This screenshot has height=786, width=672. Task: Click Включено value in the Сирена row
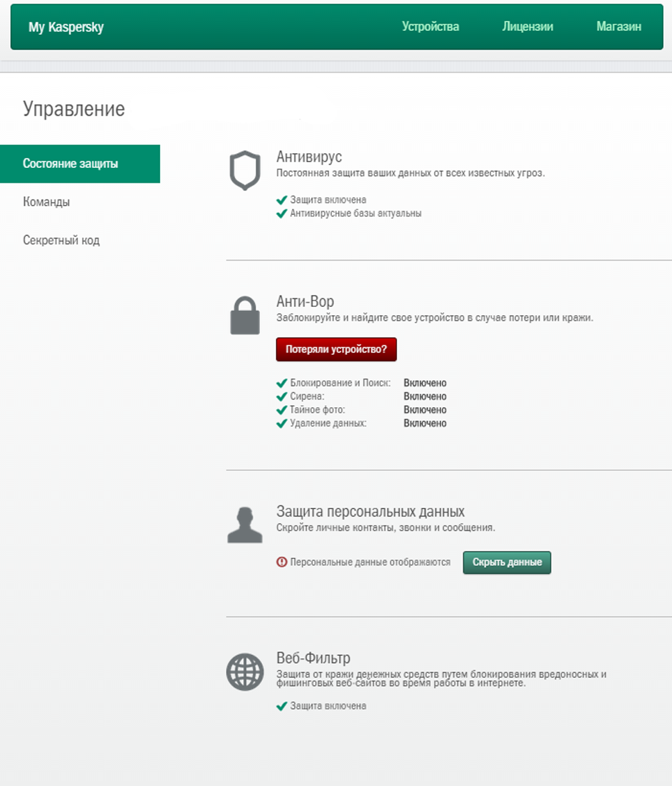pos(425,396)
